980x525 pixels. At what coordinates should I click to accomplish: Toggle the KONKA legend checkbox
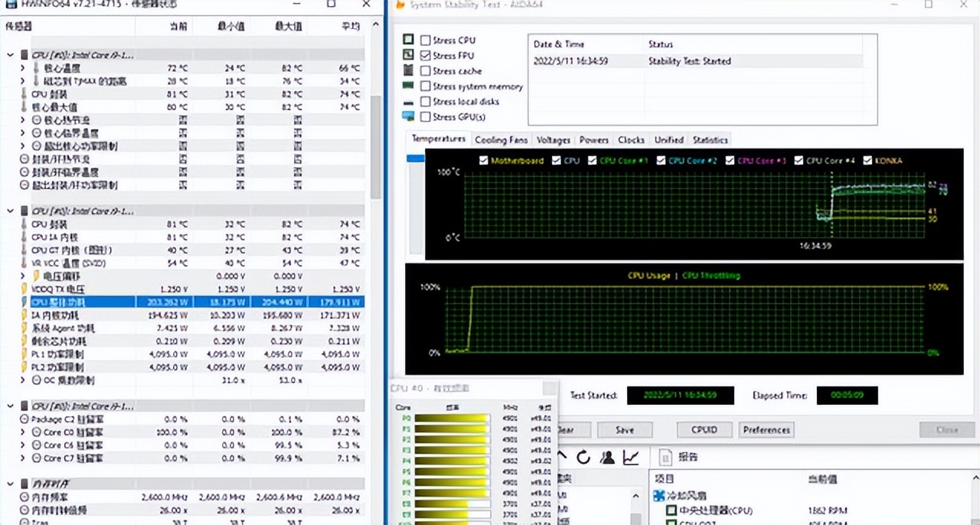867,161
